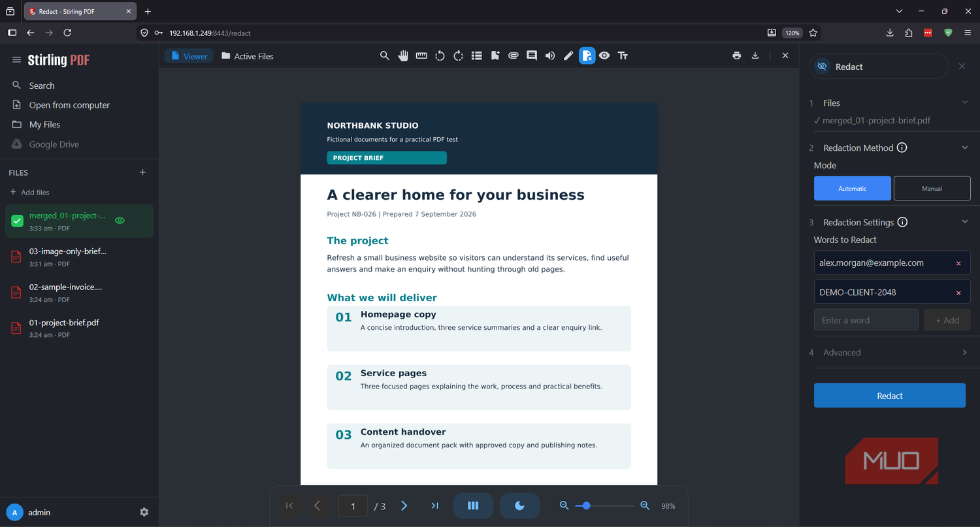Select Manual redaction mode
The image size is (980, 527).
point(932,188)
